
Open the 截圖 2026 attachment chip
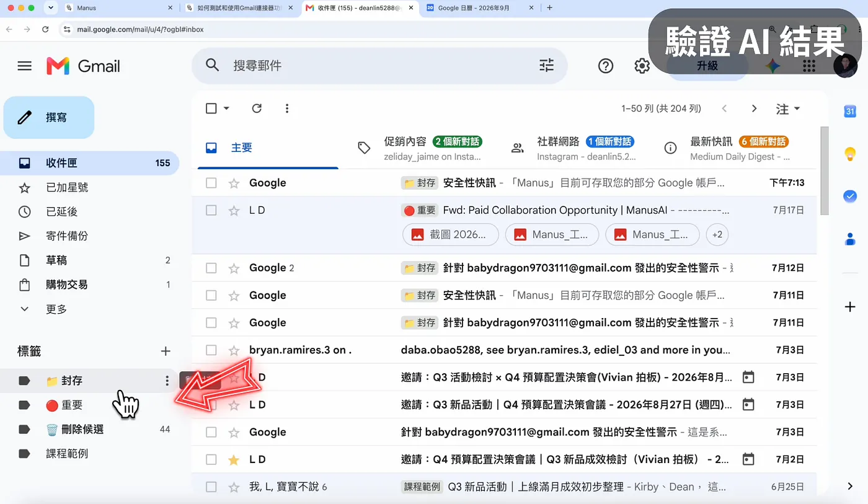(451, 235)
